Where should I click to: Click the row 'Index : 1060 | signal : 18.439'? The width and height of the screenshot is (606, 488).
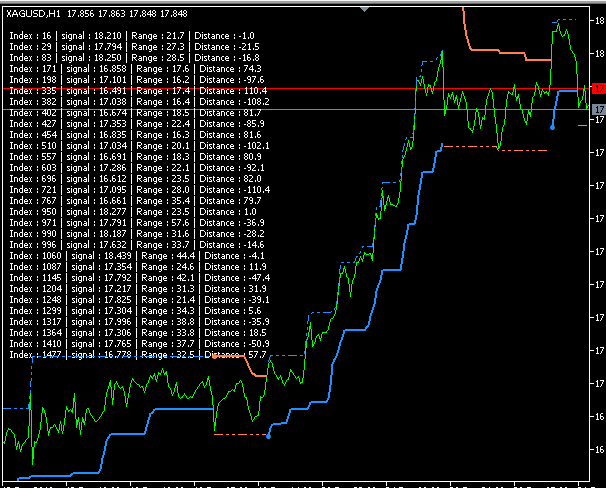coord(137,256)
